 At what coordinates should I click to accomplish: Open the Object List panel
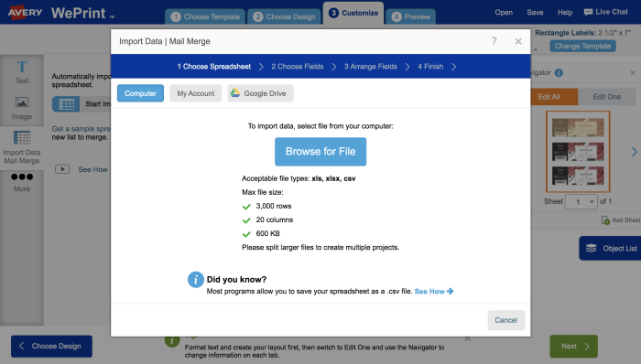(611, 248)
